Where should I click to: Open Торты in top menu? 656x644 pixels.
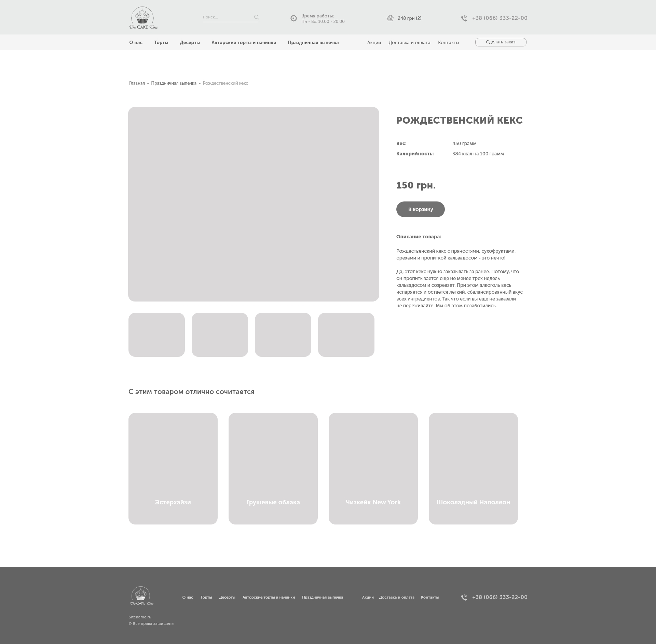(x=161, y=43)
